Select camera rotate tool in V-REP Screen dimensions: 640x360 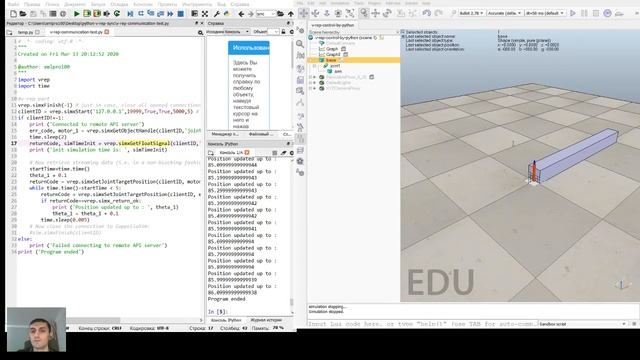[315, 13]
